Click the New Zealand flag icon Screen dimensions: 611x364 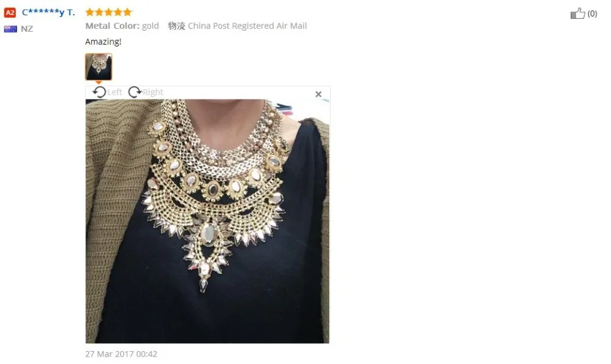[10, 29]
